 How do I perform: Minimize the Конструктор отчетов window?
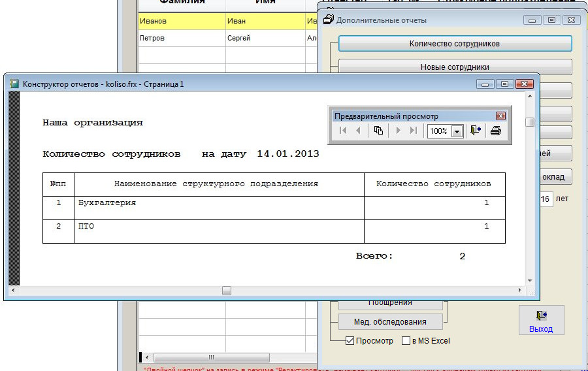click(x=485, y=84)
